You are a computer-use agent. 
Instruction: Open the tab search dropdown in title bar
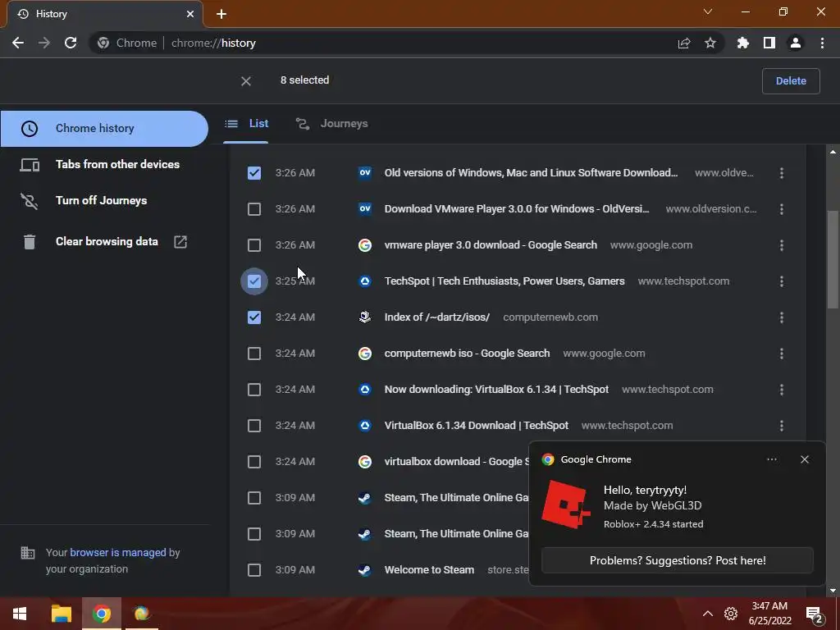(x=708, y=11)
